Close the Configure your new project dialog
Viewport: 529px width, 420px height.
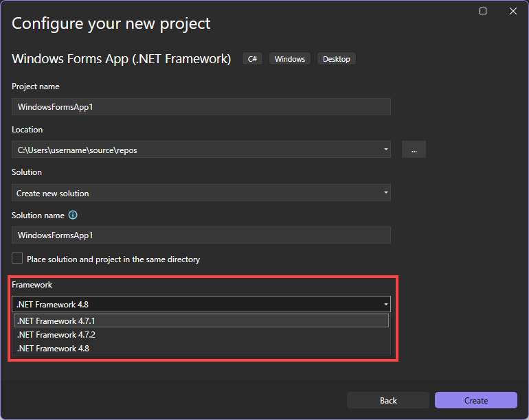point(513,11)
